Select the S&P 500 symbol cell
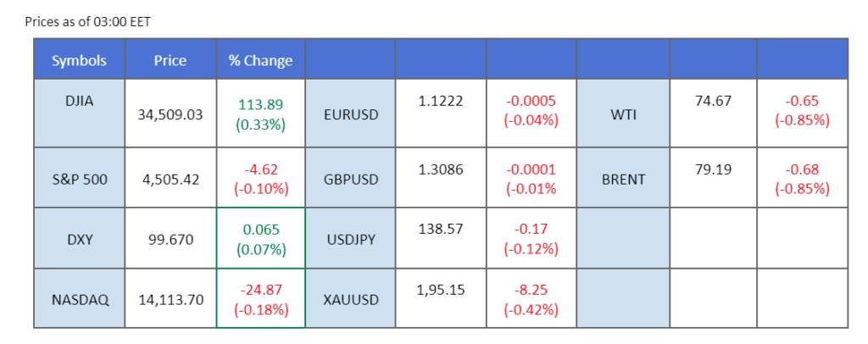This screenshot has width=868, height=344. [79, 180]
